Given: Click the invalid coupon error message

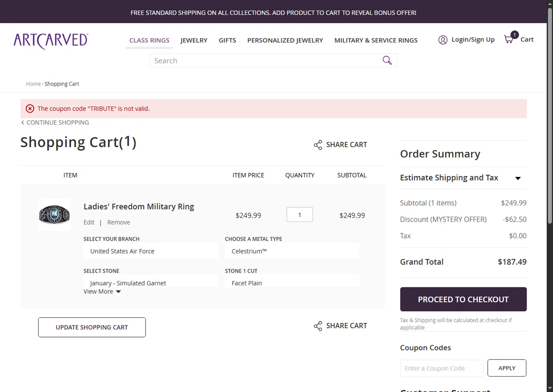Looking at the screenshot, I should click(94, 109).
